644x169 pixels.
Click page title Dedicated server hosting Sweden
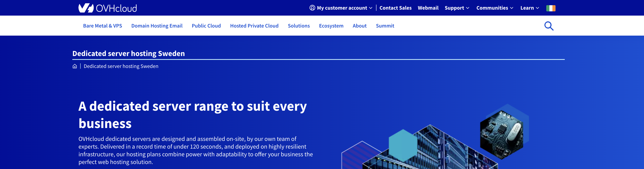point(128,54)
